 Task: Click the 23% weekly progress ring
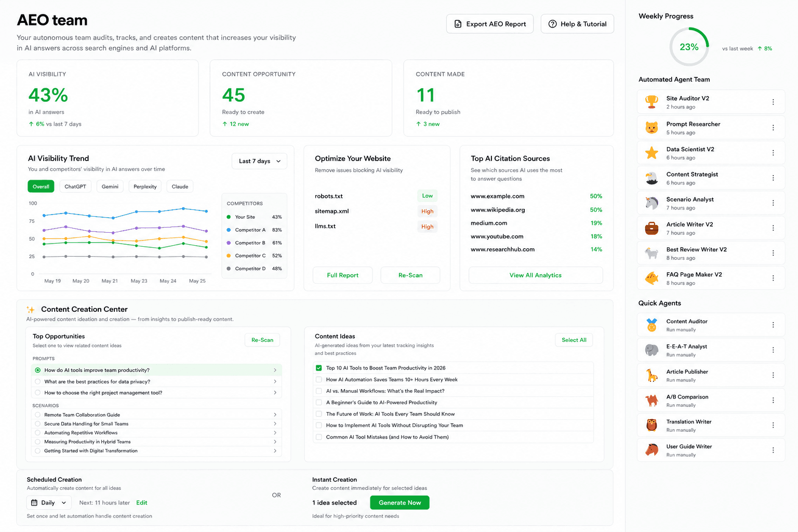[x=689, y=47]
